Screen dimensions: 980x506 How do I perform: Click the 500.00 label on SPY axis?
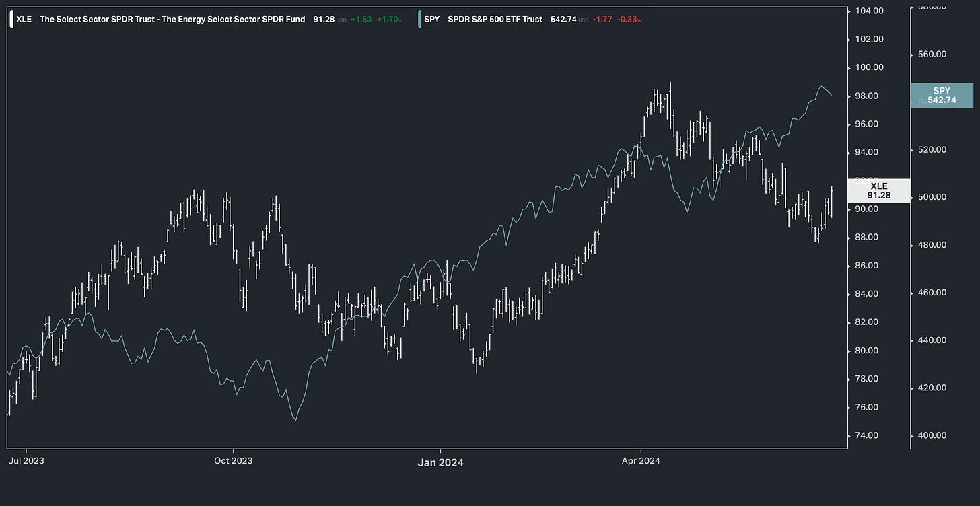[933, 197]
